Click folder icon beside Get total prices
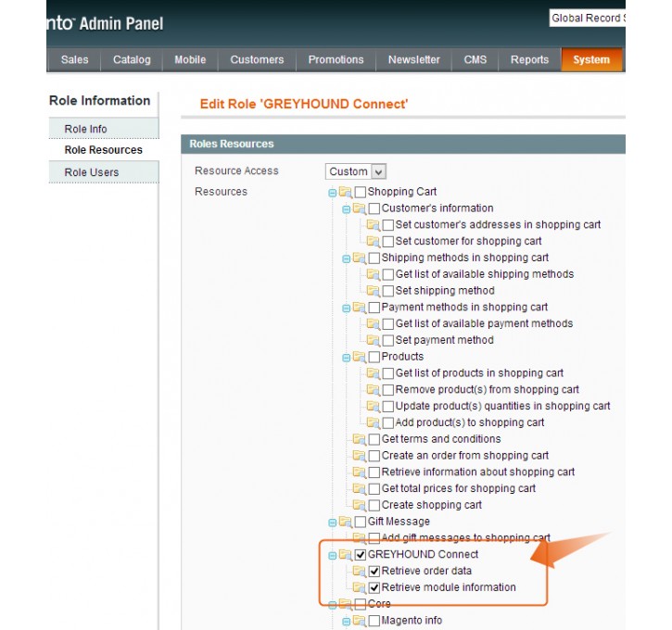672x630 pixels. pyautogui.click(x=359, y=488)
